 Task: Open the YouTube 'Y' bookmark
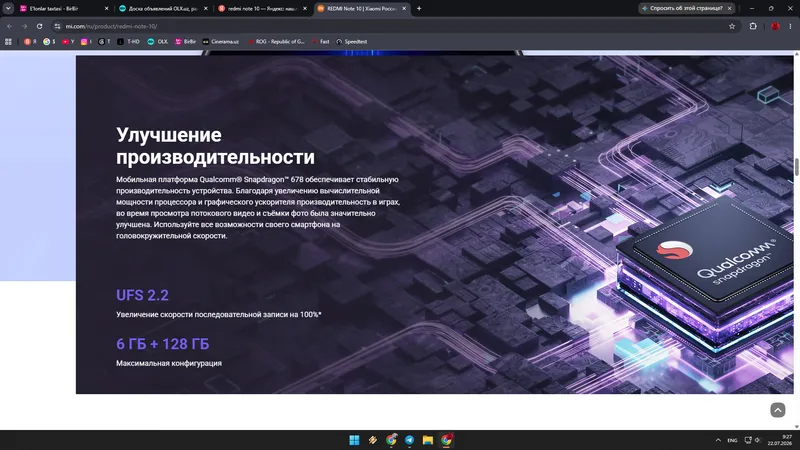pyautogui.click(x=68, y=42)
